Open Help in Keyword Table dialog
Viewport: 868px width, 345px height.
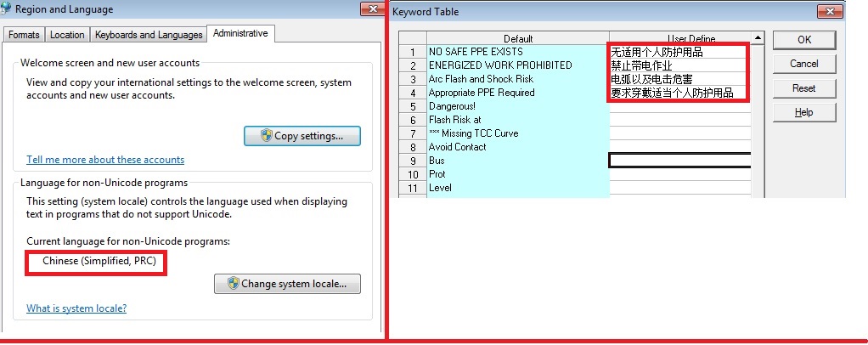click(x=803, y=112)
